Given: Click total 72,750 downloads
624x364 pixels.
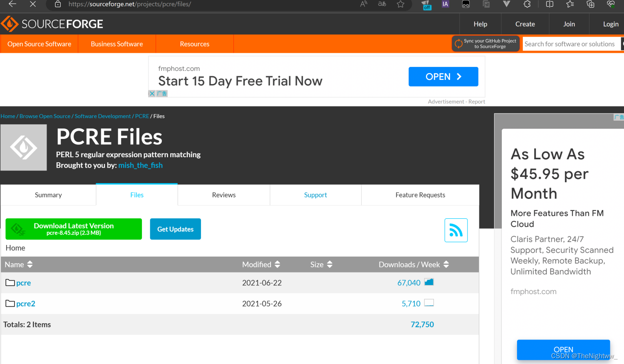Looking at the screenshot, I should (x=422, y=324).
